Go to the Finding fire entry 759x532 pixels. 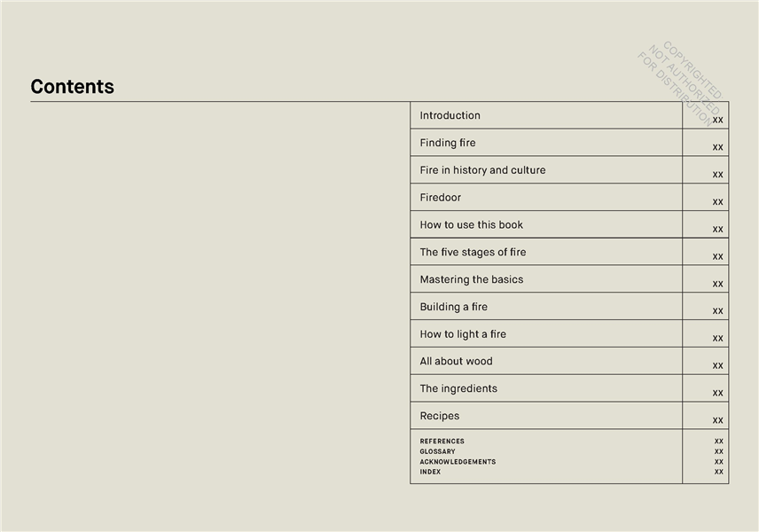point(448,143)
